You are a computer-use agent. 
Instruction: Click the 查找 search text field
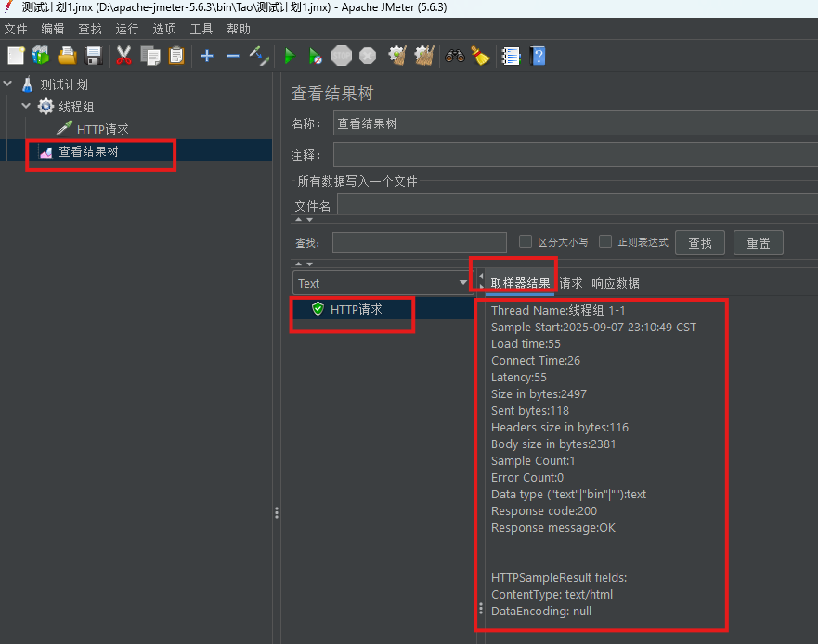point(420,242)
